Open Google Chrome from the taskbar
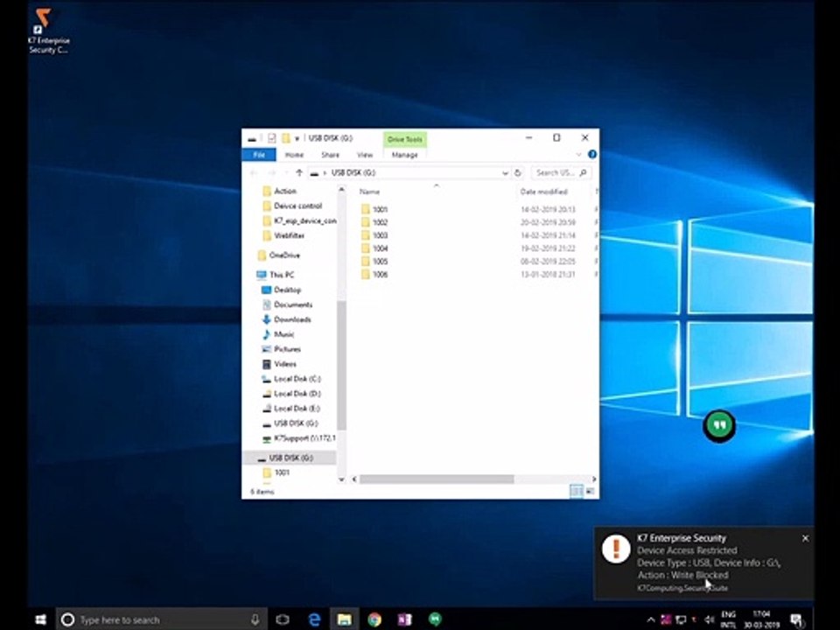840x630 pixels. (374, 619)
